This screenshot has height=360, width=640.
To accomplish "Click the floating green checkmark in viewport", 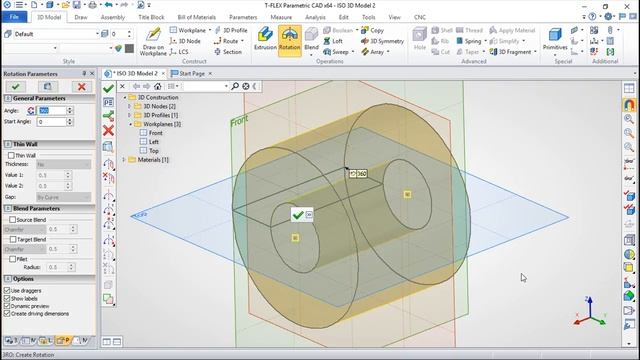I will (298, 215).
